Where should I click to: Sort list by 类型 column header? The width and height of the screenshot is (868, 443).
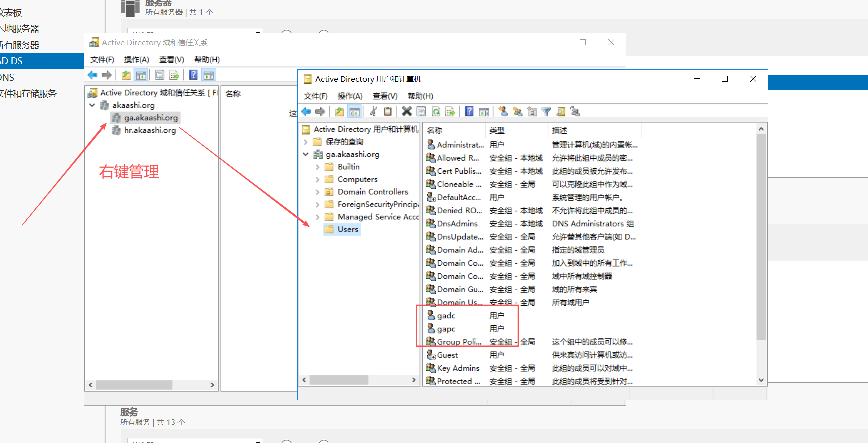click(517, 130)
